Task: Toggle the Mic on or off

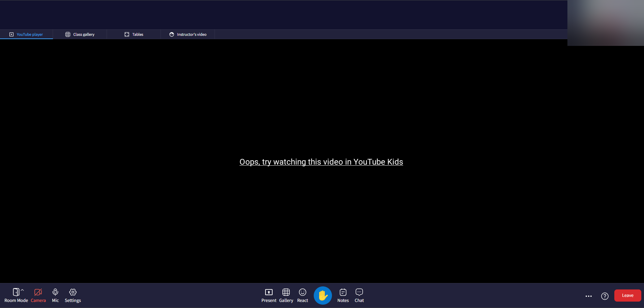Action: point(55,296)
